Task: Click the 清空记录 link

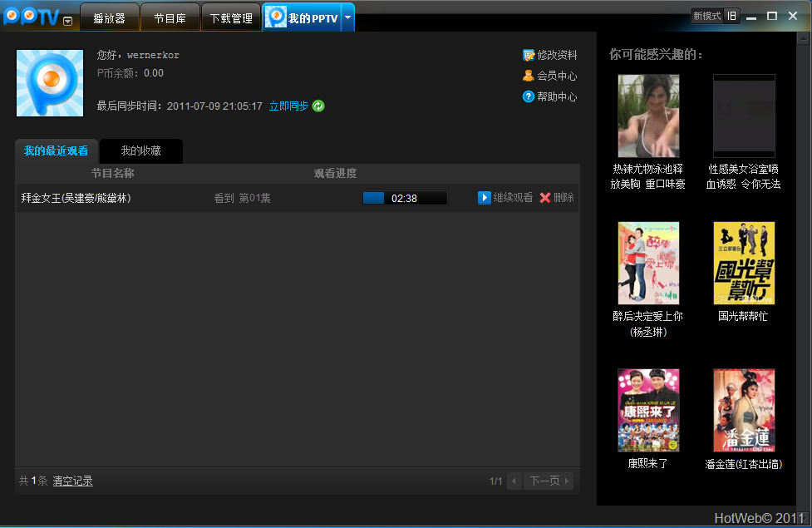Action: (72, 481)
